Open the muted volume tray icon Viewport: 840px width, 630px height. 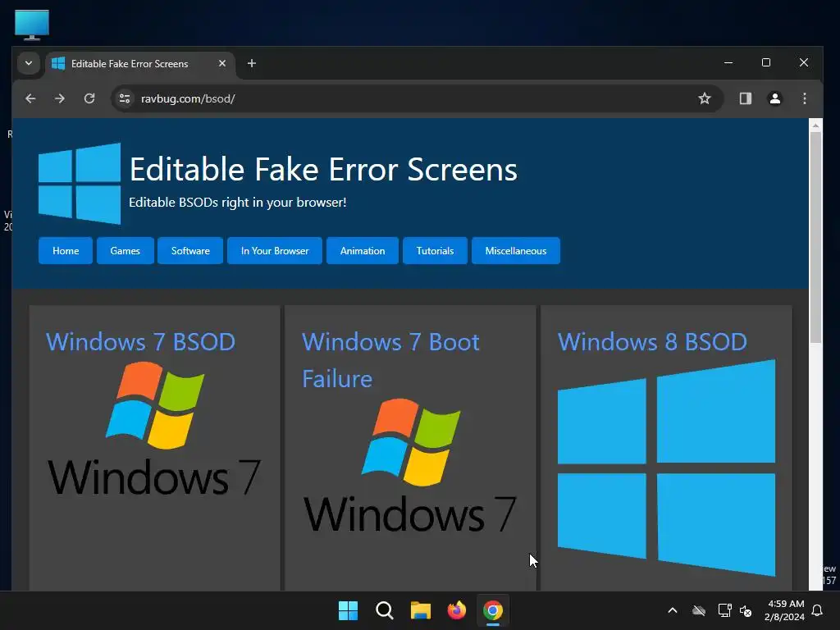tap(746, 610)
